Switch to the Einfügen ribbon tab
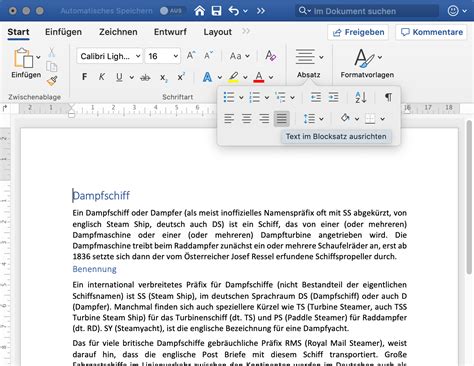The height and width of the screenshot is (366, 474). 63,32
